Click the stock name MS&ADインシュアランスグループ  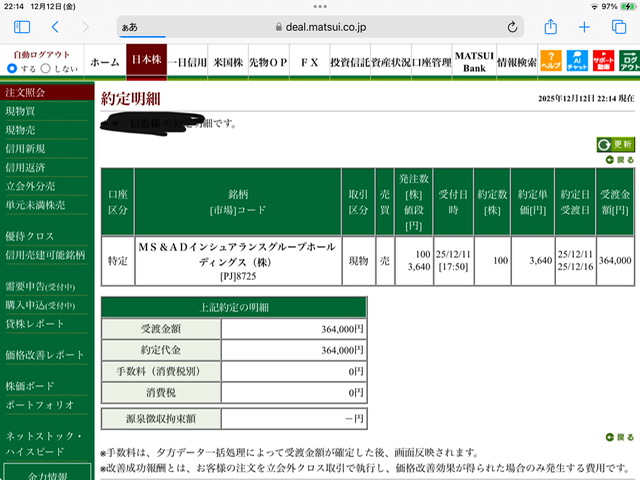pyautogui.click(x=237, y=254)
